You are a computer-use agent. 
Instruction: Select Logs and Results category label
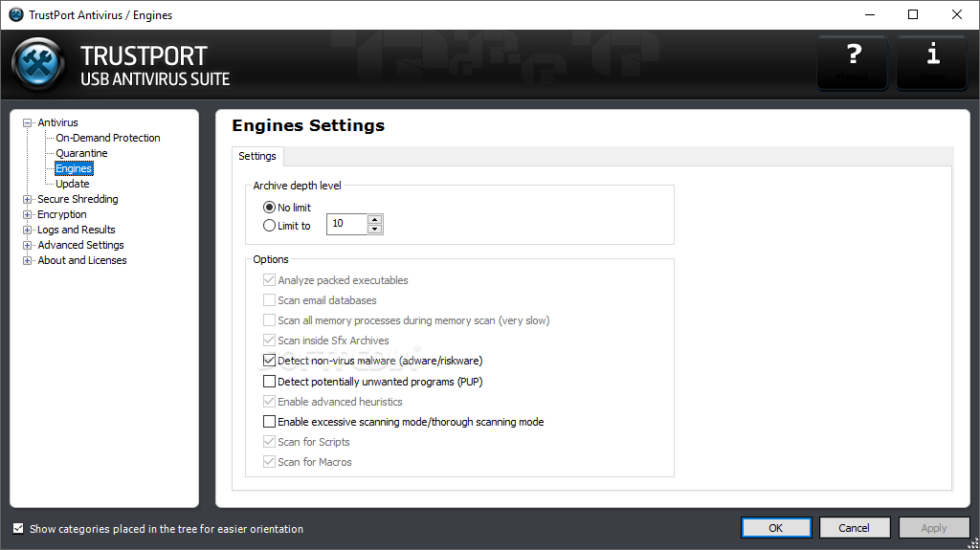(77, 230)
